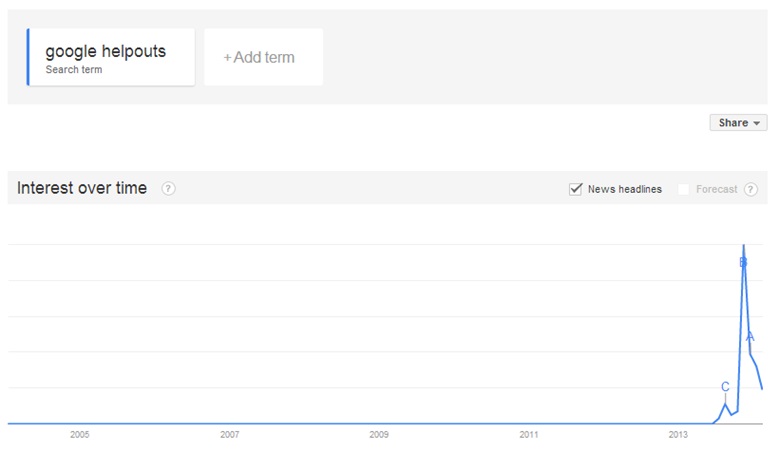Click the Interest over time heading
Image resolution: width=777 pixels, height=450 pixels.
click(x=82, y=188)
